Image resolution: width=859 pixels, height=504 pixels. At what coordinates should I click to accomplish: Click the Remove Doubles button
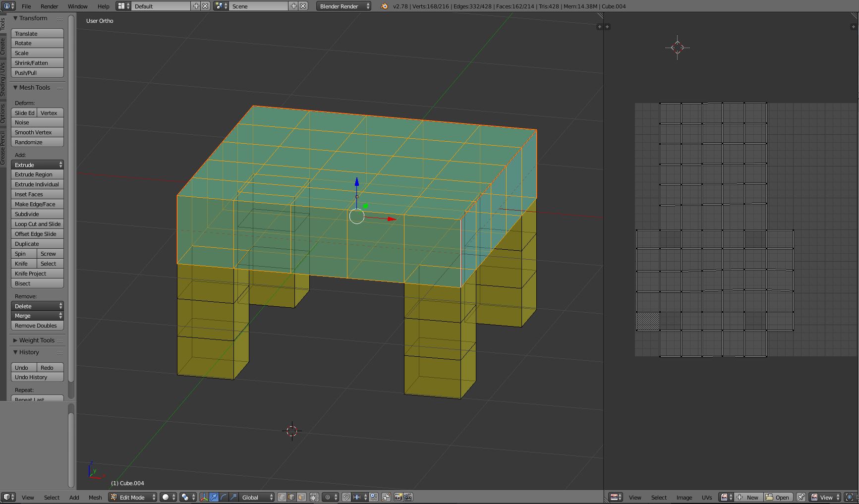[37, 326]
